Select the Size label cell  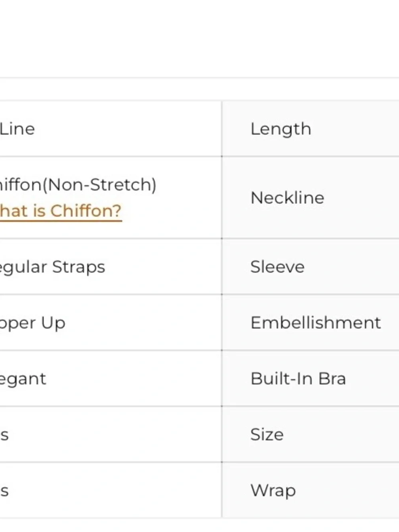(x=310, y=434)
